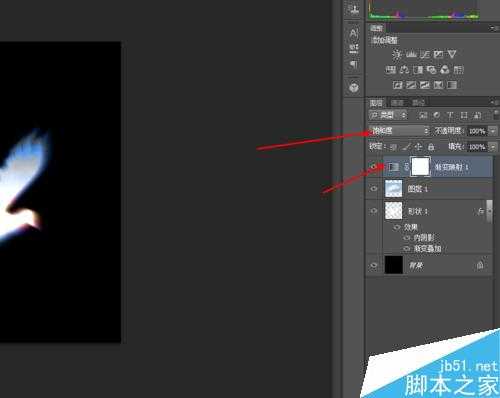Hide the 图层 1 layer

pos(374,189)
